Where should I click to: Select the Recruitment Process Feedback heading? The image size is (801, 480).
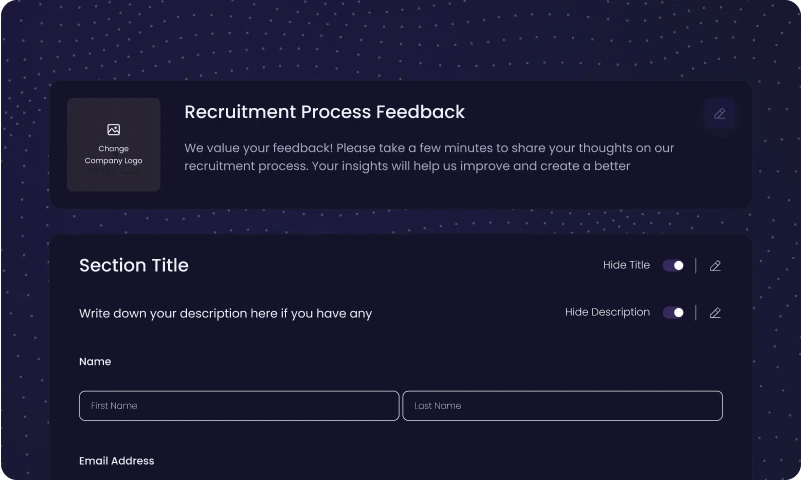(x=324, y=112)
